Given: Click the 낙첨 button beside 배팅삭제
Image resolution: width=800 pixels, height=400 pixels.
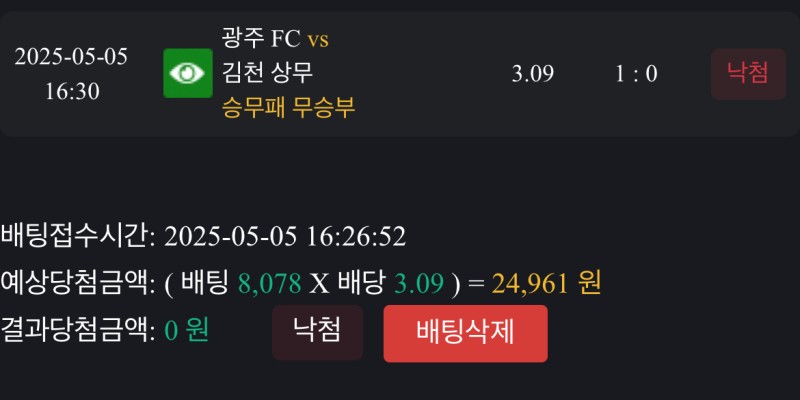Looking at the screenshot, I should (x=317, y=331).
